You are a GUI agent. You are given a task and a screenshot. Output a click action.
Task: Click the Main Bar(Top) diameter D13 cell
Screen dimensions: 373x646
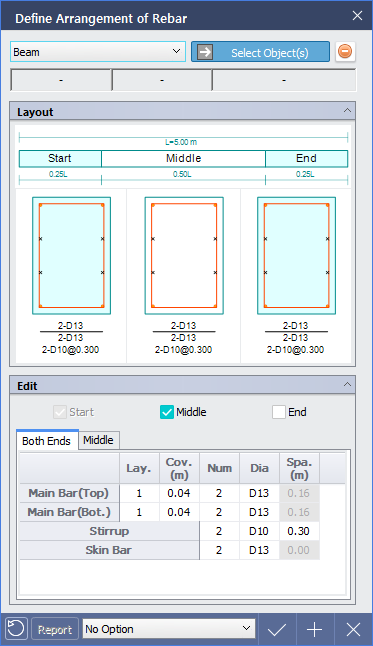pos(259,493)
